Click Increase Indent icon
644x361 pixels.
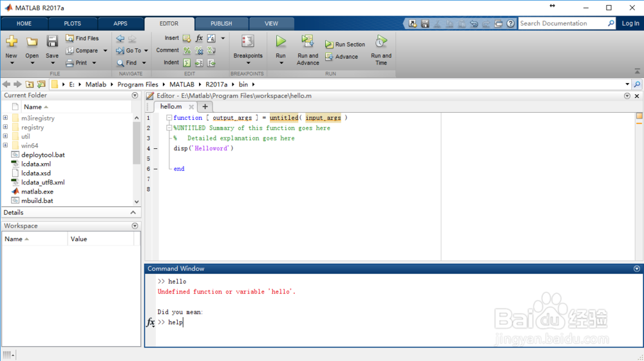(199, 63)
